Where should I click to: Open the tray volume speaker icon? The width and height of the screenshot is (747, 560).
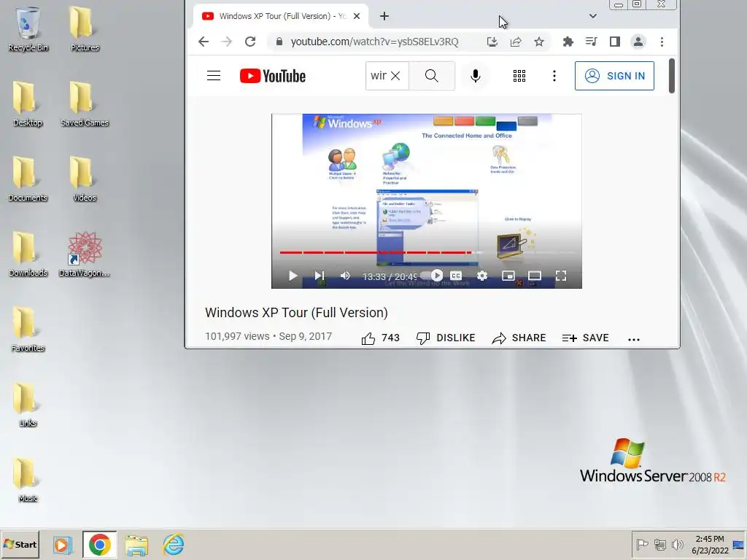coord(677,544)
